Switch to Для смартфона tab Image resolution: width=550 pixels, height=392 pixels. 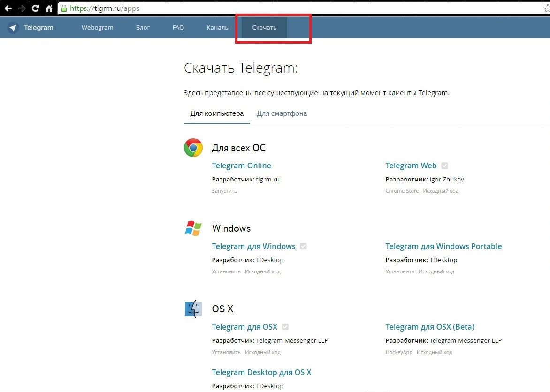pyautogui.click(x=282, y=113)
